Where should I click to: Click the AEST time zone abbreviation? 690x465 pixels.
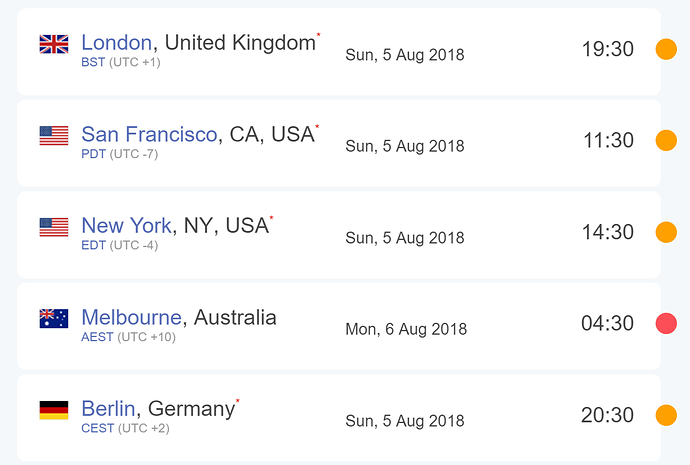click(x=97, y=337)
